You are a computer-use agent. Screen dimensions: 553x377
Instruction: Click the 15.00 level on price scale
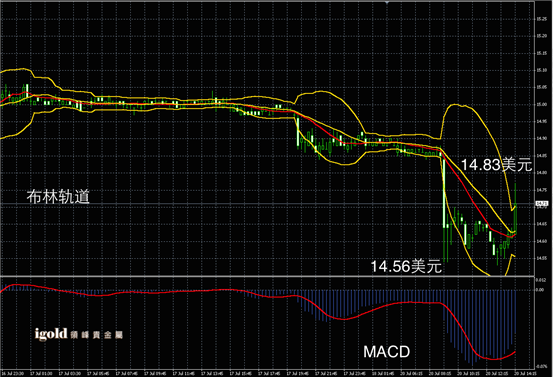coord(541,104)
